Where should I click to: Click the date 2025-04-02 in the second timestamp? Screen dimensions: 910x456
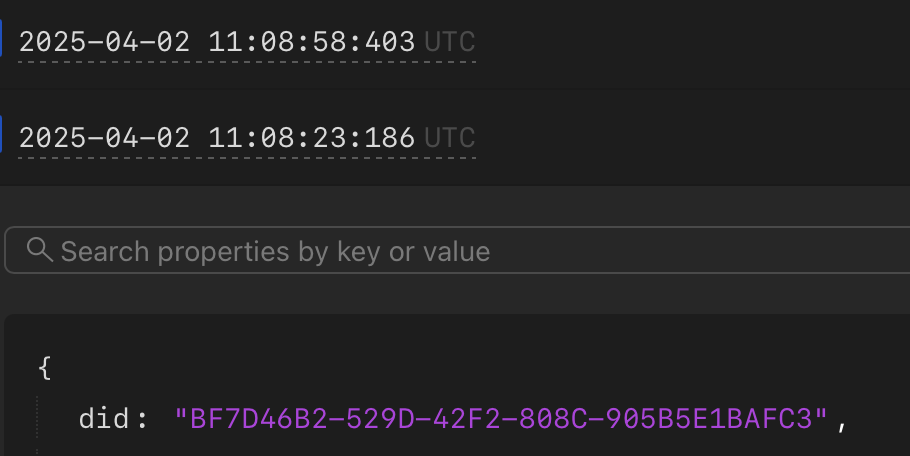pyautogui.click(x=104, y=138)
